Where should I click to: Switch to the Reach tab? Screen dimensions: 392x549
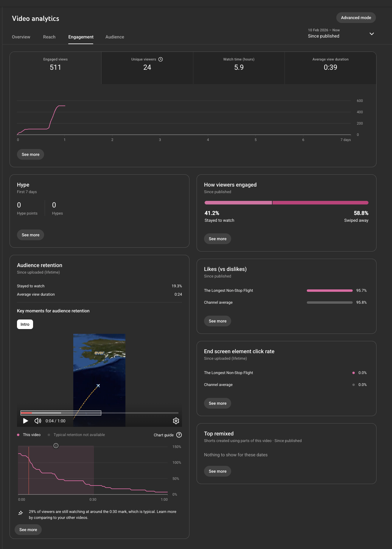click(x=49, y=37)
